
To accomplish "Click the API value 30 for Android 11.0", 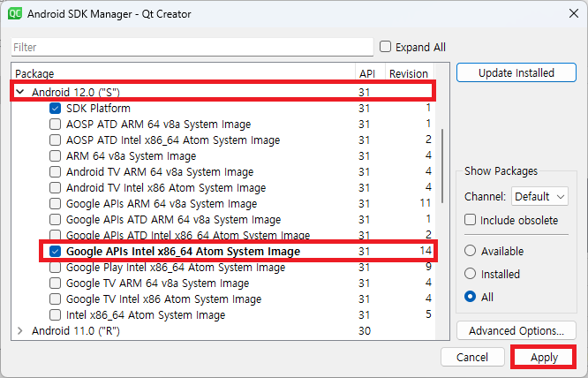I will tap(365, 330).
